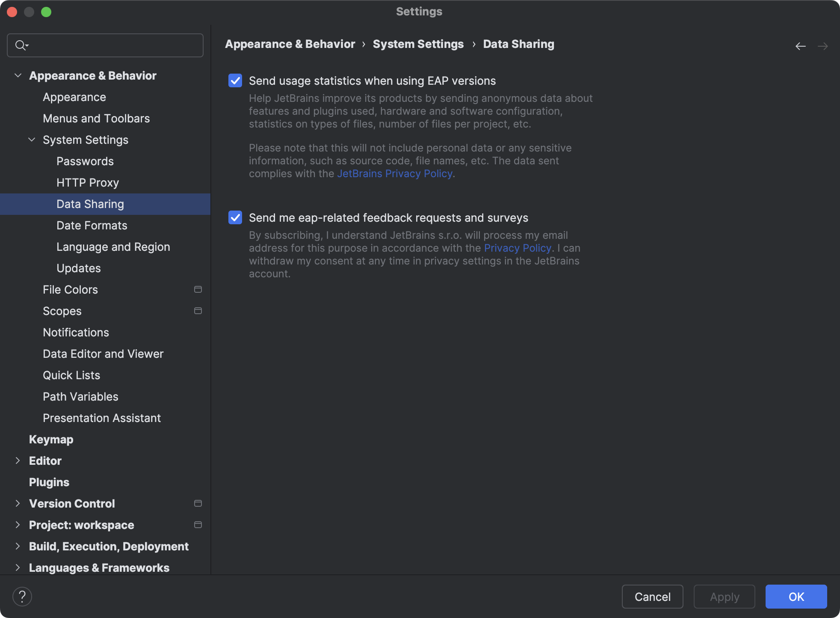Collapse the System Settings subtree
The width and height of the screenshot is (840, 618).
pos(31,140)
